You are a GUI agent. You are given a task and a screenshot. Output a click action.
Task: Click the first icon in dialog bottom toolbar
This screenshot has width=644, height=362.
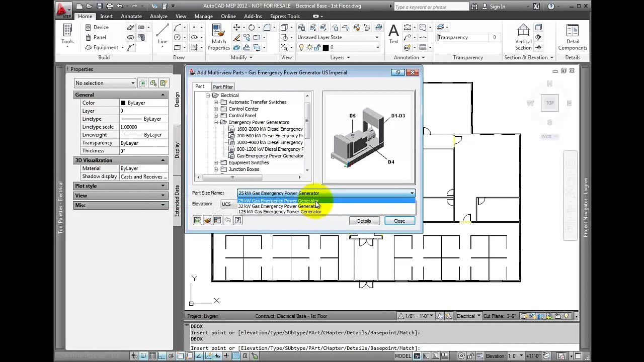(x=197, y=220)
